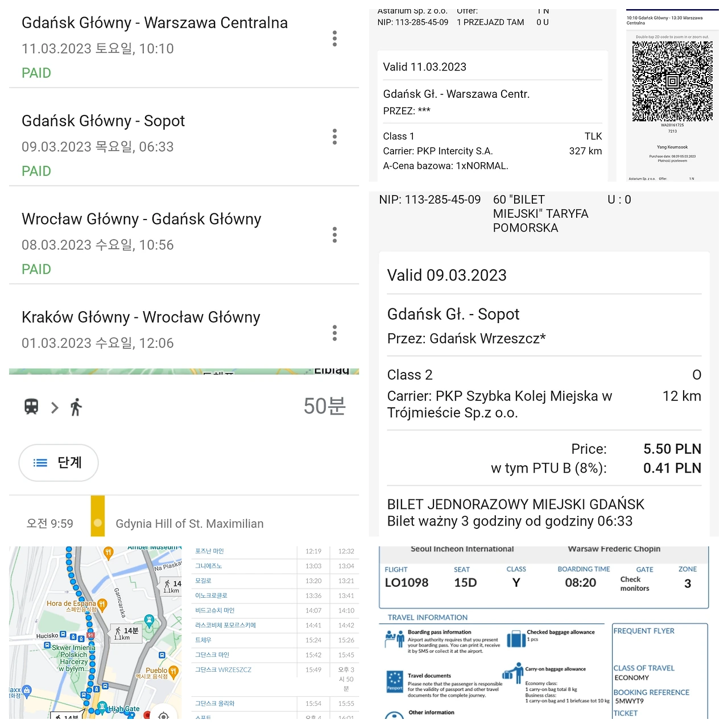Tap Warsaw Frederic Chopin destination on boarding pass
The image size is (728, 728).
614,549
